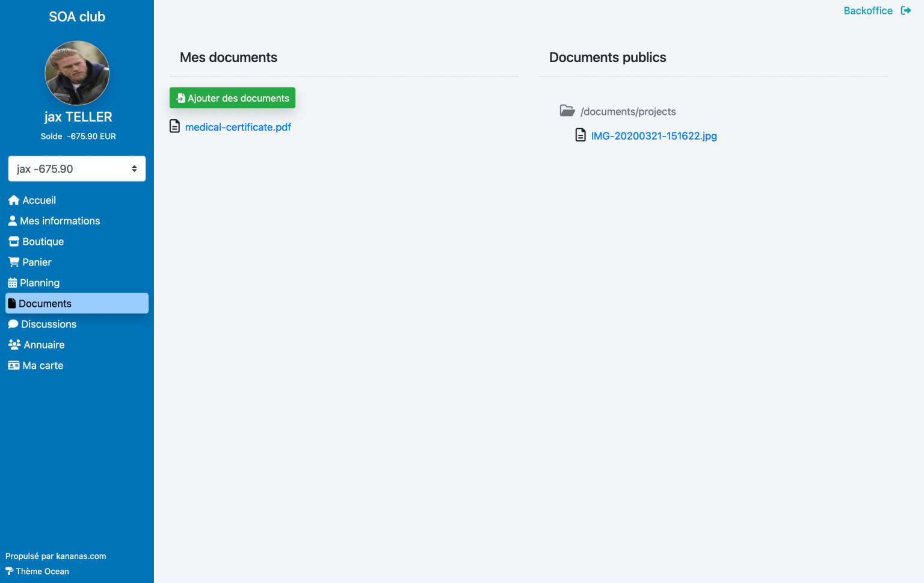
Task: Open IMG-20200321-151622.jpg public document
Action: point(653,136)
